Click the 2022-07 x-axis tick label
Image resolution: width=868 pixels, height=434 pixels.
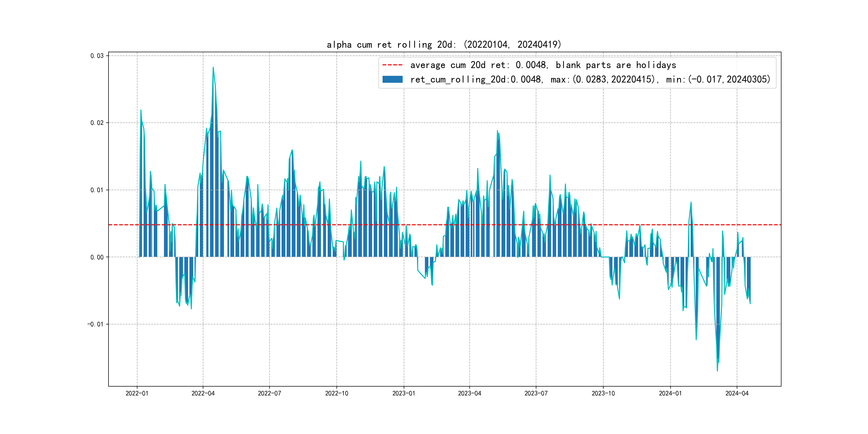[x=269, y=393]
